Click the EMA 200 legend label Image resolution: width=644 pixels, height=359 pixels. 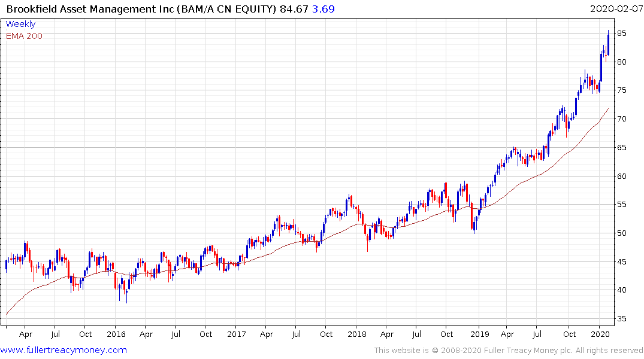[24, 36]
